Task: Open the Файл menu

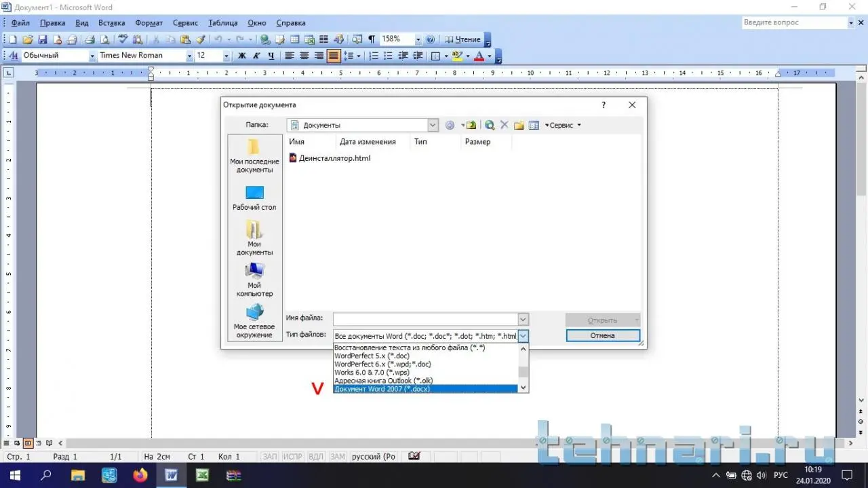Action: pos(20,23)
